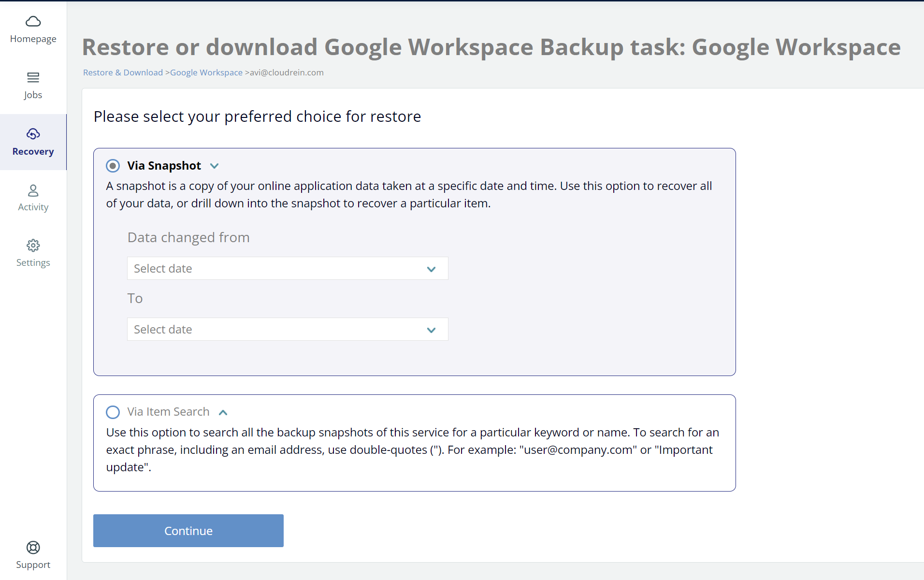The height and width of the screenshot is (580, 924).
Task: Click the Data changed from label
Action: coord(188,237)
